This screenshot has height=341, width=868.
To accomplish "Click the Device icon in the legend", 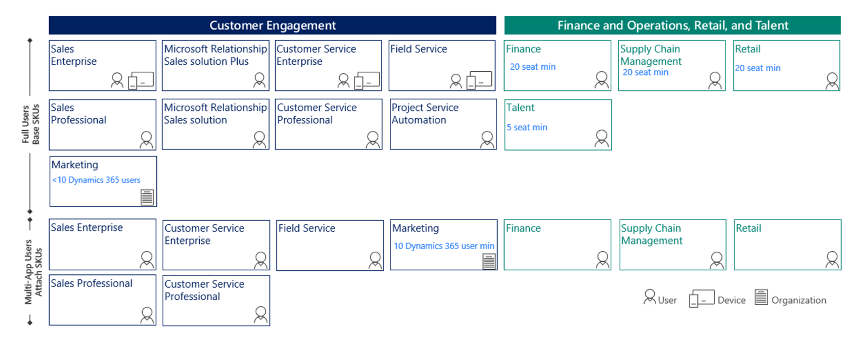I will (702, 298).
